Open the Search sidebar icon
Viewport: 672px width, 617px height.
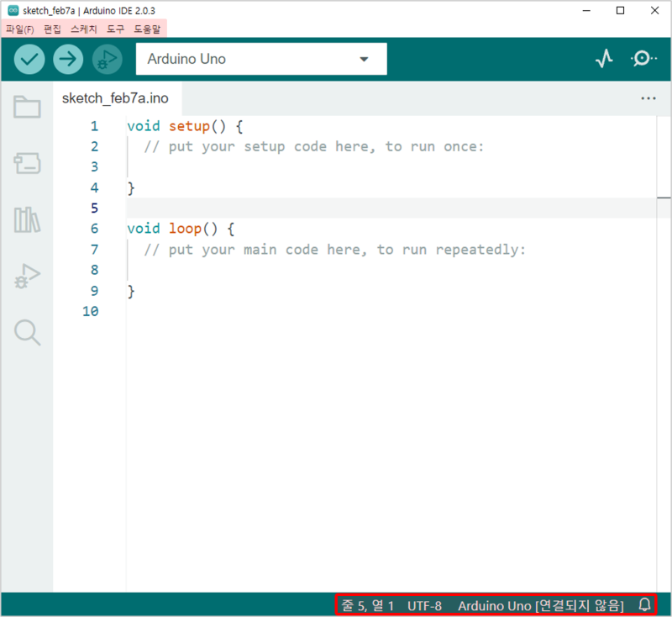[26, 333]
